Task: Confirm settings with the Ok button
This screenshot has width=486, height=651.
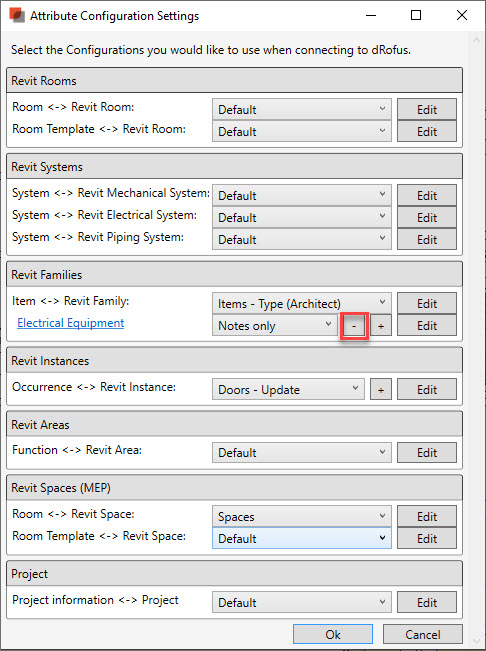Action: coord(333,634)
